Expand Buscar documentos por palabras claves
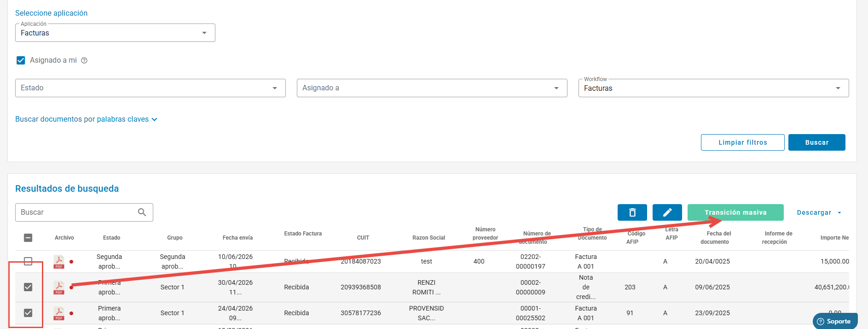868x329 pixels. tap(86, 119)
